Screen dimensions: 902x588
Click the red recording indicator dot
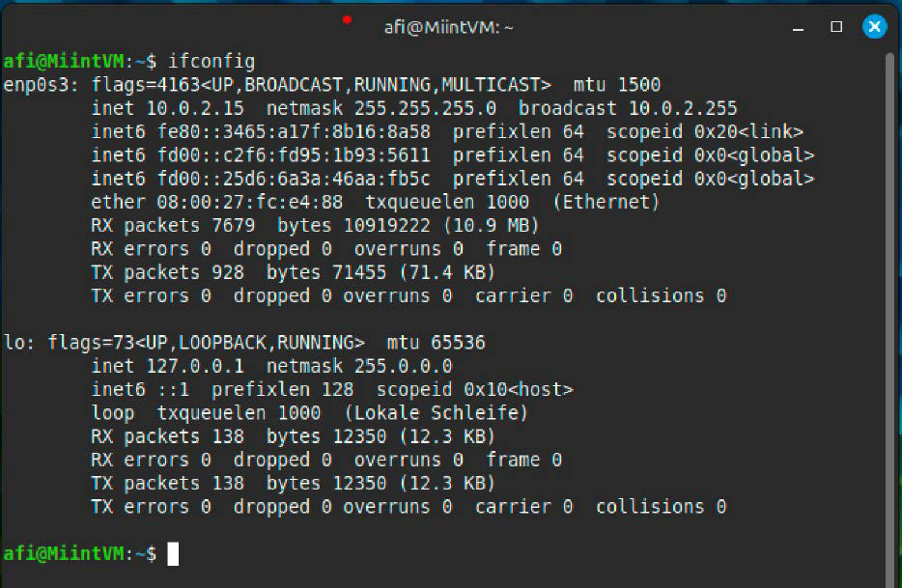point(347,18)
